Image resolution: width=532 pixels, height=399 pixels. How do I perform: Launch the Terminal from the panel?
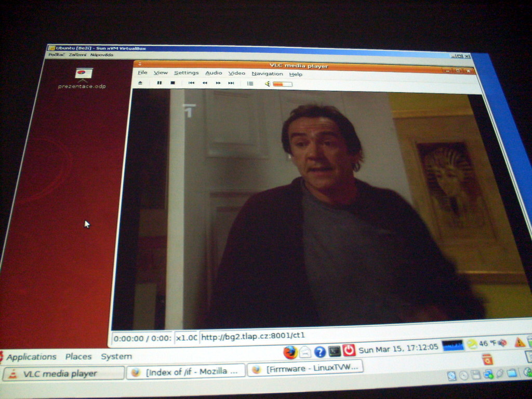[x=335, y=351]
